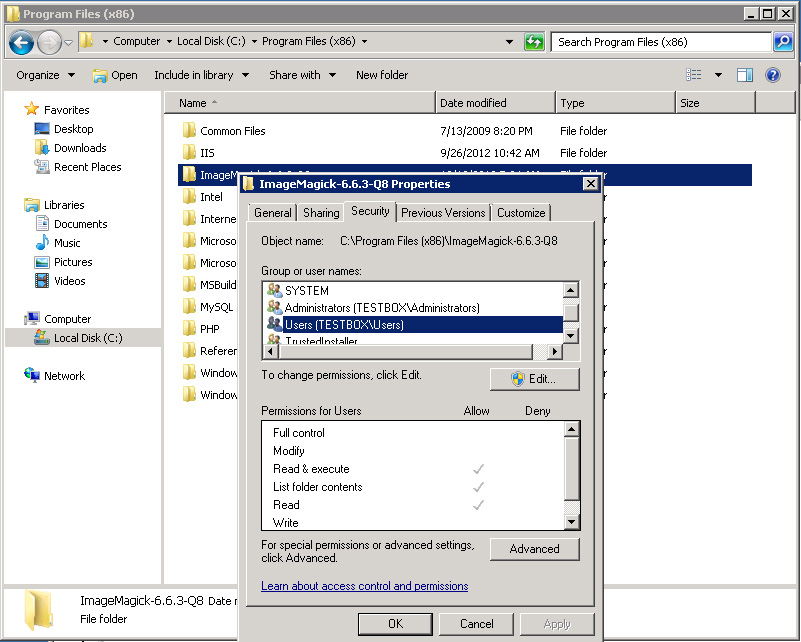Click the Downloads folder icon
Screen dimensions: 801x642
[x=42, y=148]
